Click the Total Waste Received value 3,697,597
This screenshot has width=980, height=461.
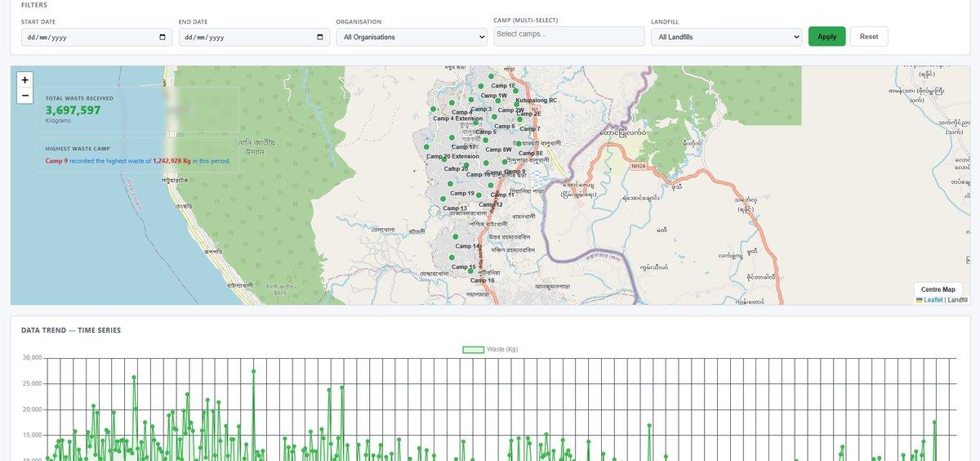73,110
